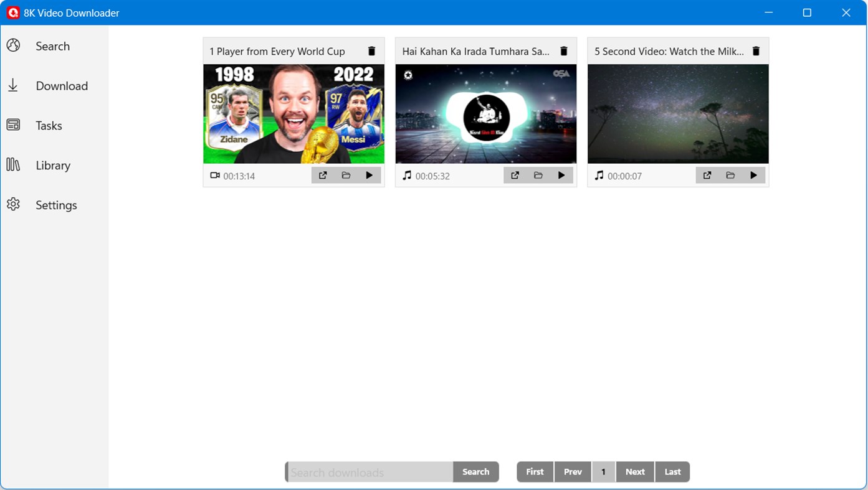Open the containing folder of the World Cup video
This screenshot has width=868, height=490.
click(x=346, y=175)
